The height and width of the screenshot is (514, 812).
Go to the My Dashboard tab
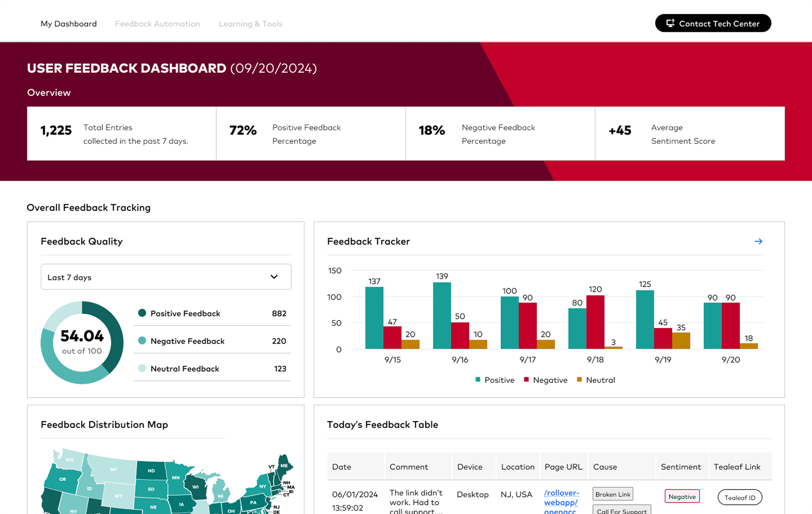(x=69, y=24)
